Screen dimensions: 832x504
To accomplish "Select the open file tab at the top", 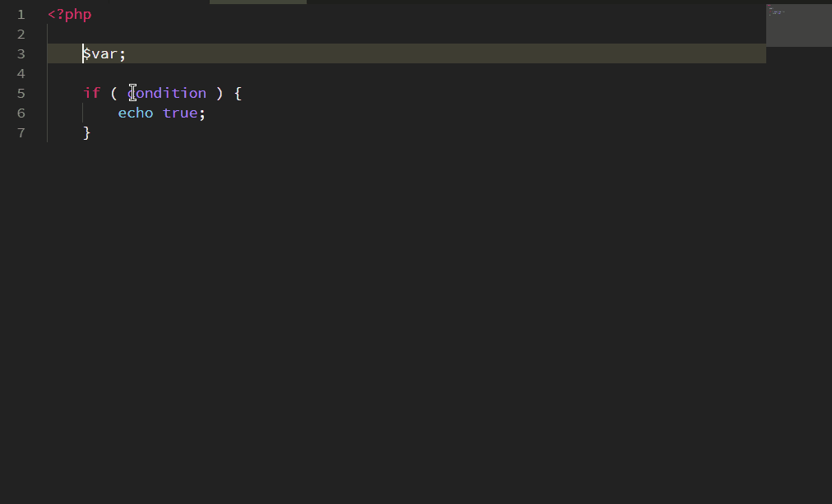I will pyautogui.click(x=257, y=2).
